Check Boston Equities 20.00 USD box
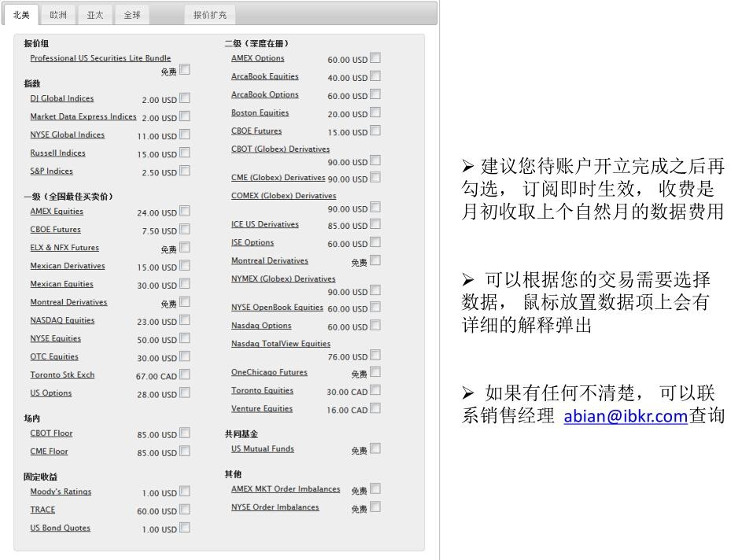Image resolution: width=731 pixels, height=560 pixels. pyautogui.click(x=375, y=112)
